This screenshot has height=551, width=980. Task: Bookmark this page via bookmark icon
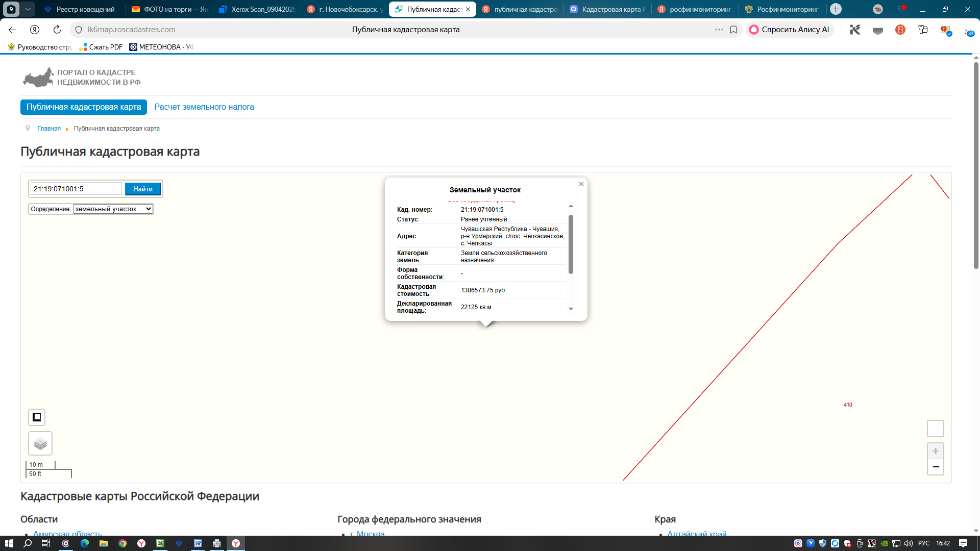tap(733, 30)
